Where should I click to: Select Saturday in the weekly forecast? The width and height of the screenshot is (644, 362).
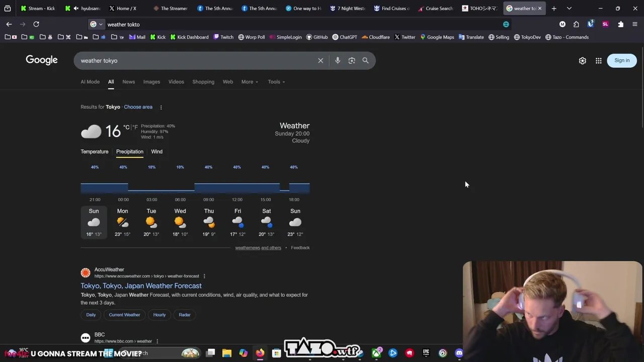tap(266, 222)
